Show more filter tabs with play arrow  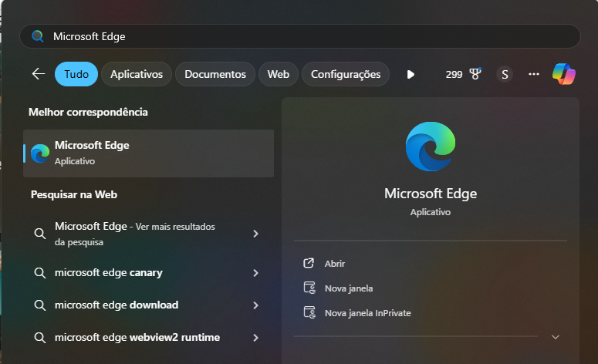pyautogui.click(x=410, y=74)
